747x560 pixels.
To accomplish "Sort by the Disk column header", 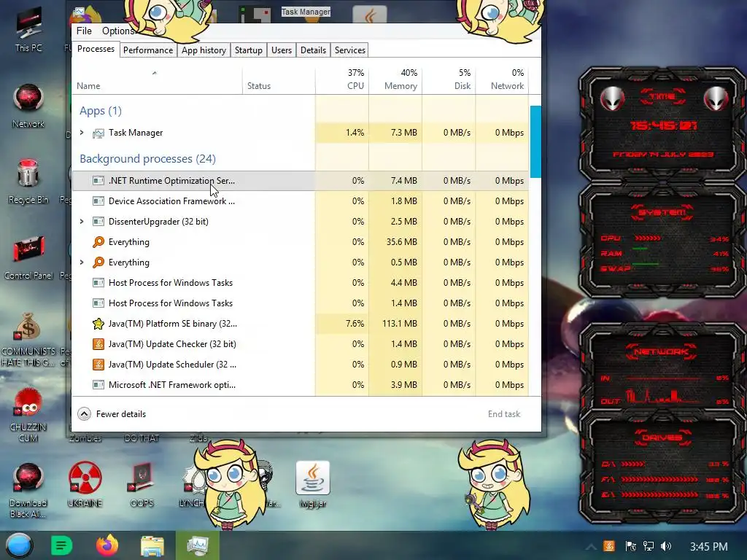I will (x=449, y=81).
